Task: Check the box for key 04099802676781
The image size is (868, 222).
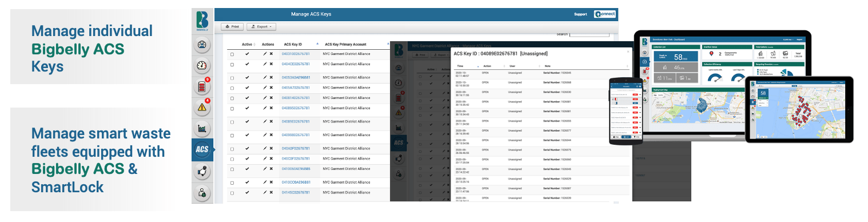Action: (232, 136)
